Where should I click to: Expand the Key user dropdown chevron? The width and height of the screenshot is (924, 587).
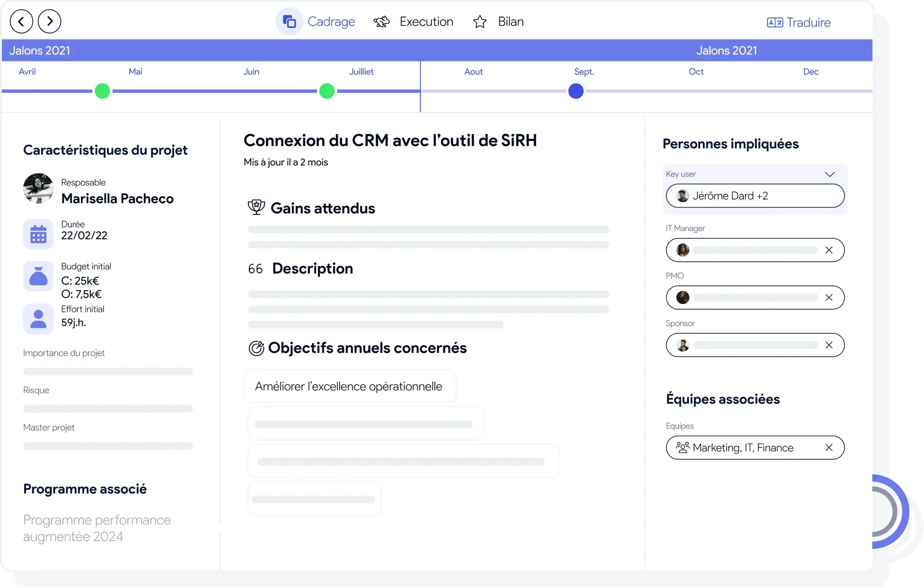pos(830,174)
